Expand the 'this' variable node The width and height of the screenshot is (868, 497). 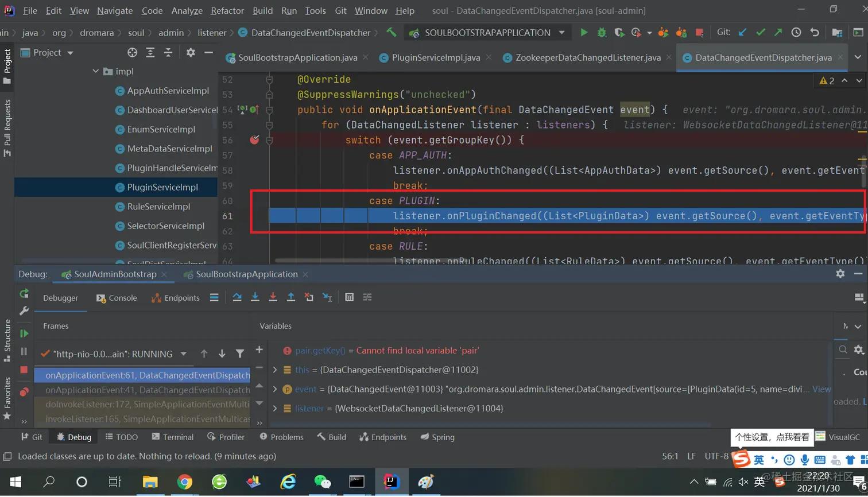[274, 370]
